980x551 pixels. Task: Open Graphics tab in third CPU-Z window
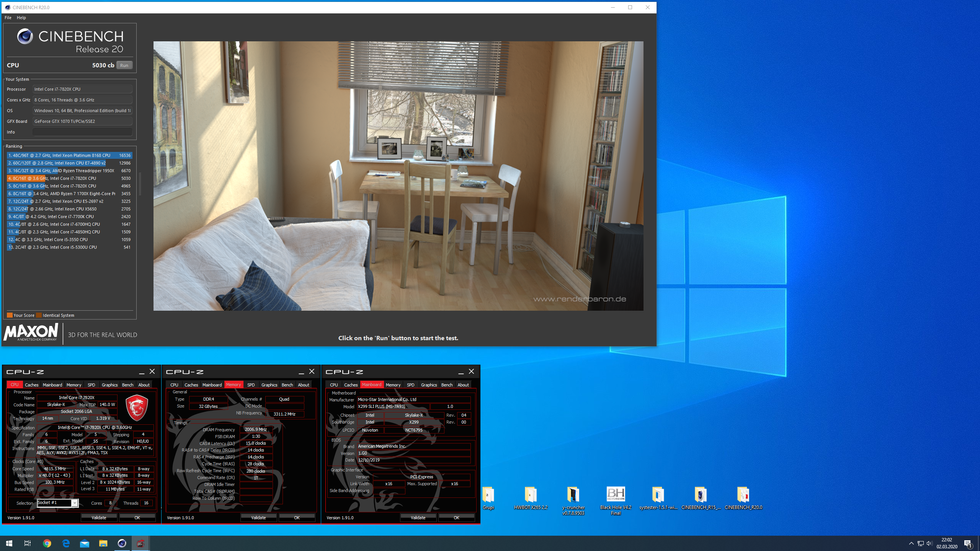(429, 385)
